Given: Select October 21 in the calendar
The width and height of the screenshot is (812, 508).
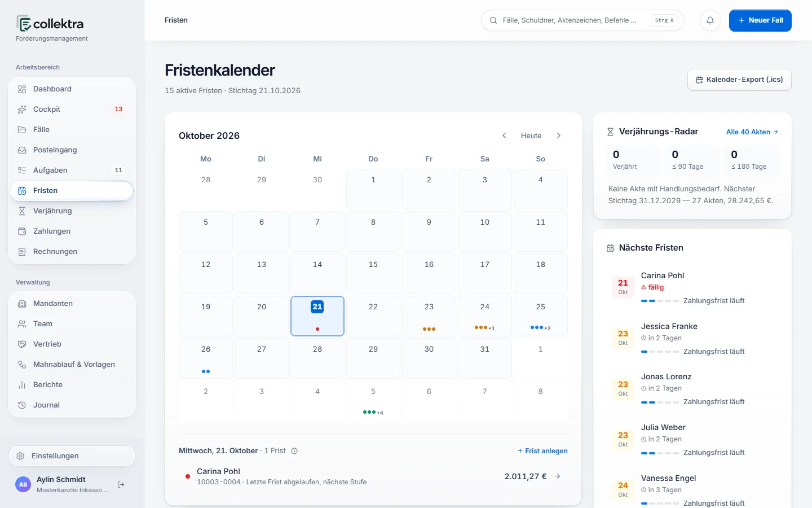Looking at the screenshot, I should click(317, 316).
